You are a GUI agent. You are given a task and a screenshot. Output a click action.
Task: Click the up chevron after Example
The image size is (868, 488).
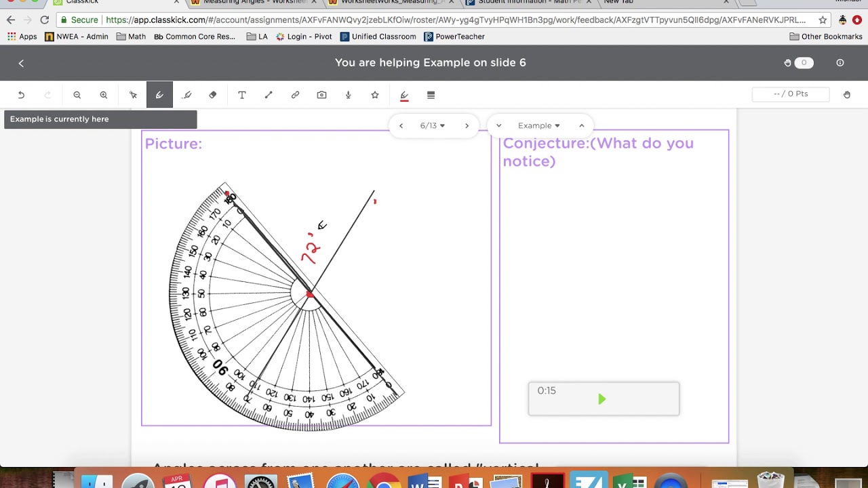[x=581, y=125]
